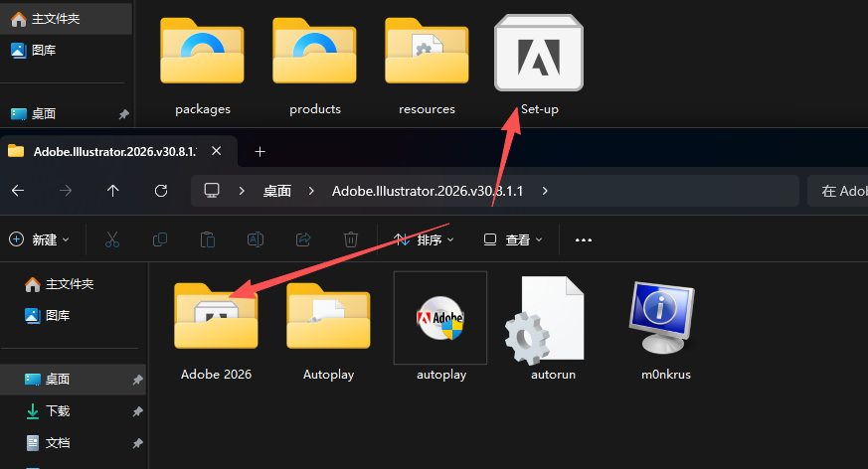
Task: Click the Share icon in the toolbar
Action: pos(303,239)
